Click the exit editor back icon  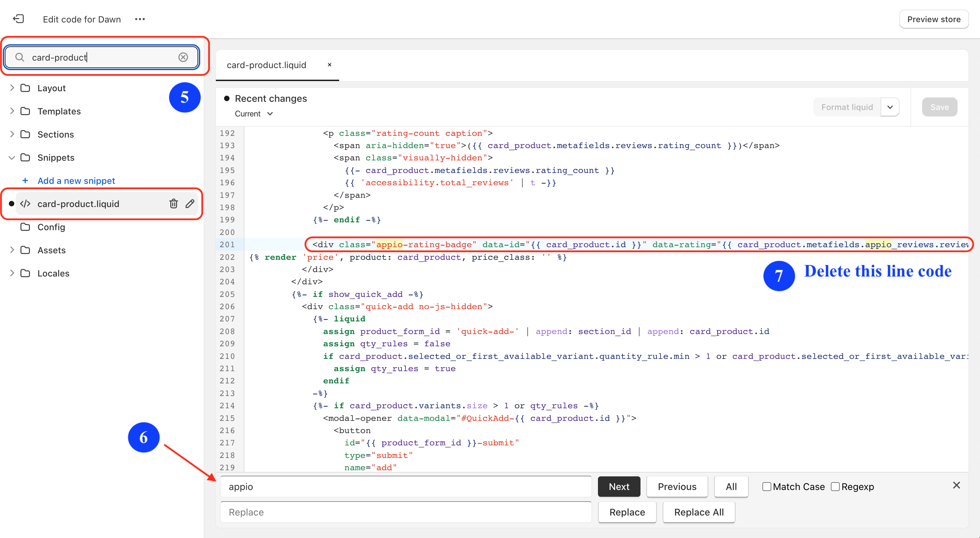pyautogui.click(x=18, y=19)
